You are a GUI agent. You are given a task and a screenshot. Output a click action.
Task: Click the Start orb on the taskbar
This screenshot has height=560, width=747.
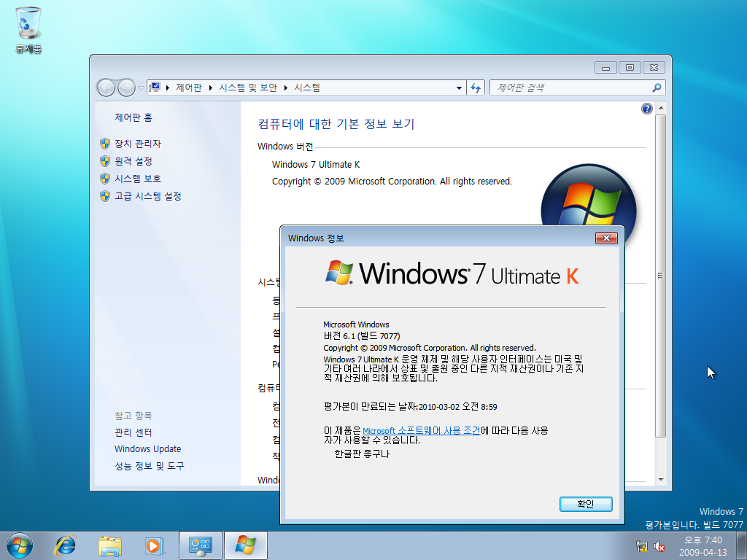pyautogui.click(x=20, y=545)
